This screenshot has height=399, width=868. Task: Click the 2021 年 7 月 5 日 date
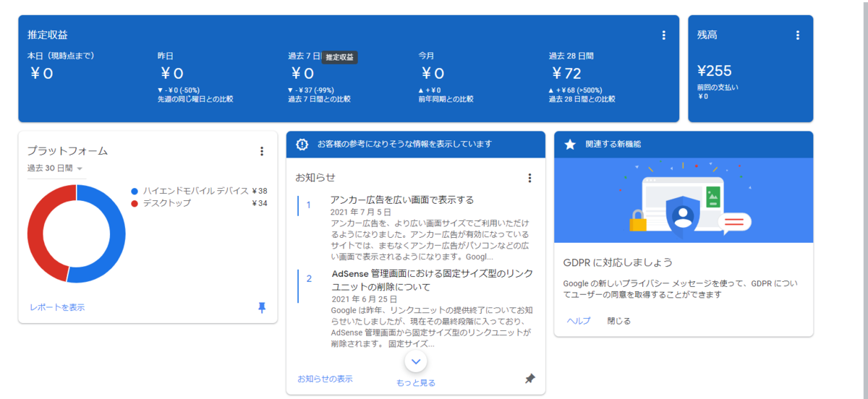pos(361,213)
